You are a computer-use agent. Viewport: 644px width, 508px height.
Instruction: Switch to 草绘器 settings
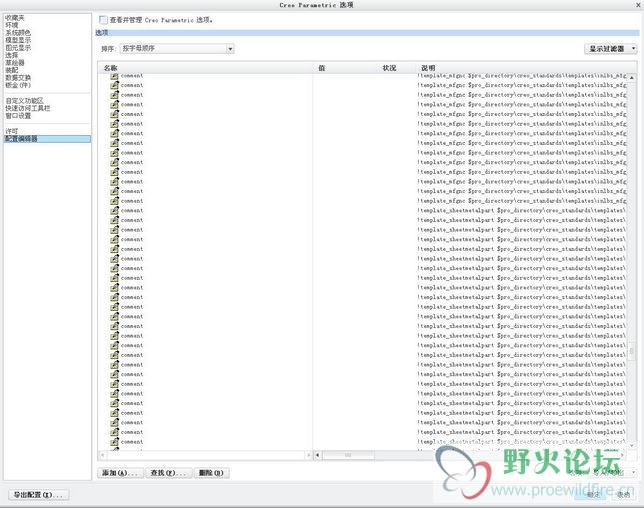pyautogui.click(x=15, y=62)
